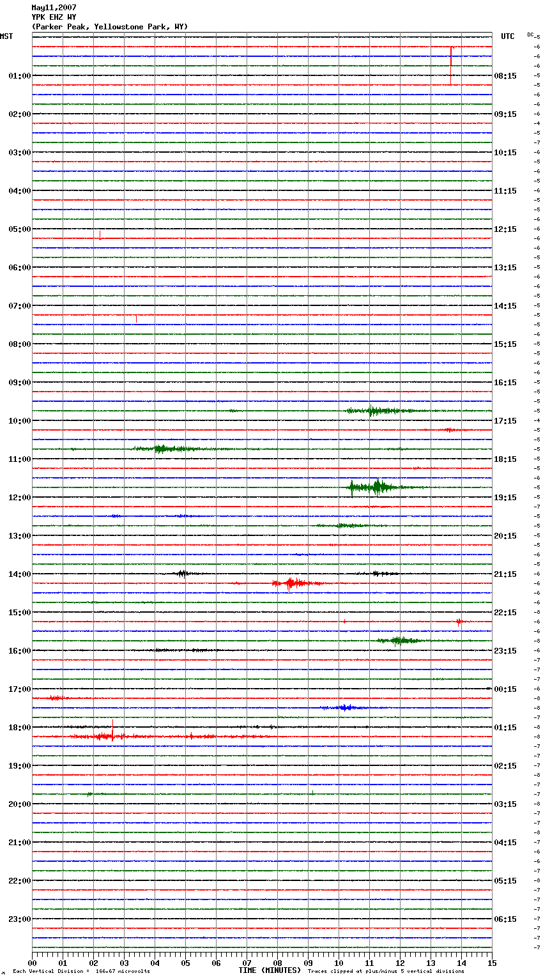543x980 pixels.
Task: Click the MST time label "18:00"
Action: (x=19, y=728)
